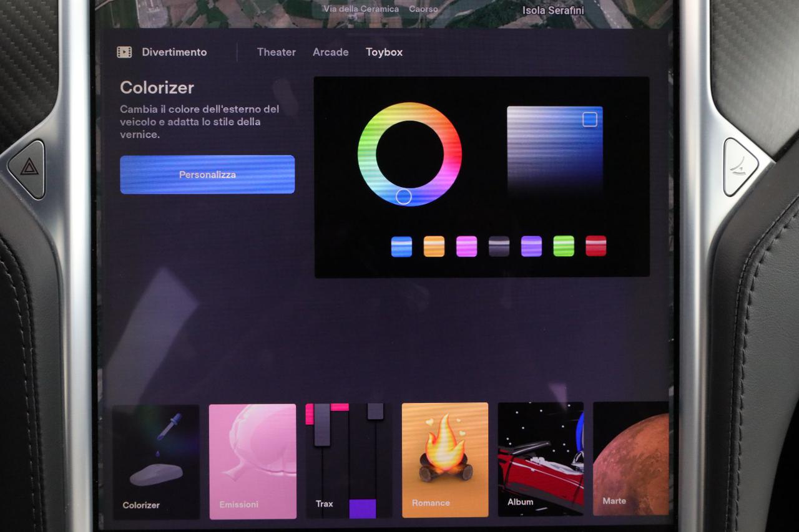Tap the Personalizza button
Image resolution: width=799 pixels, height=532 pixels.
[x=207, y=175]
